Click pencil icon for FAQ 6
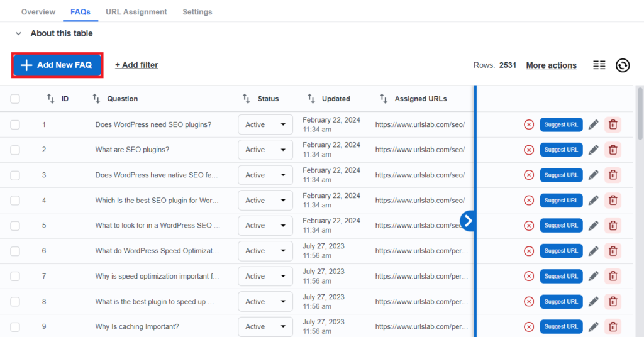 [593, 251]
